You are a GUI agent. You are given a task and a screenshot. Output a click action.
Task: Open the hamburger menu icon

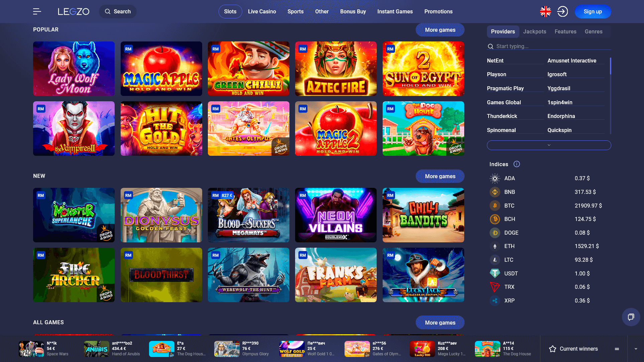(x=37, y=12)
